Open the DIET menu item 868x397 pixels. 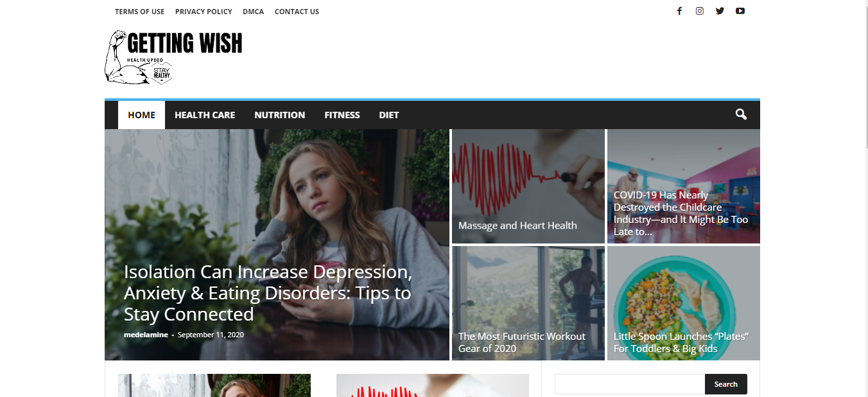(389, 115)
